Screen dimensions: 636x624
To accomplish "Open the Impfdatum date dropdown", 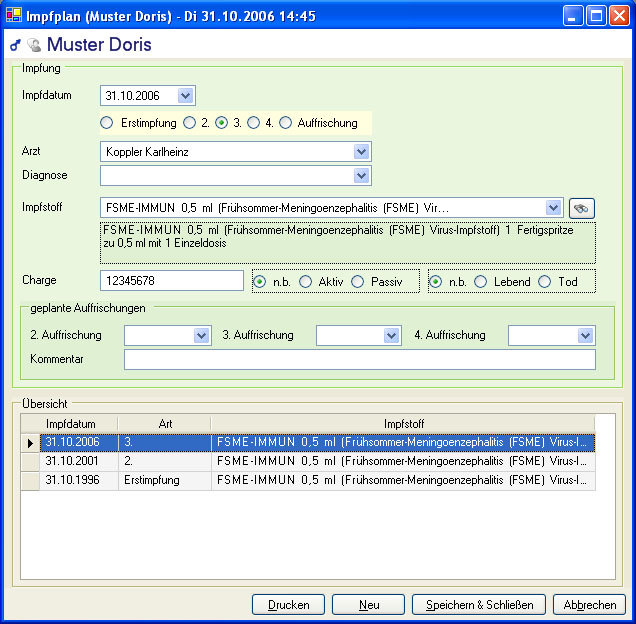I will (x=185, y=96).
